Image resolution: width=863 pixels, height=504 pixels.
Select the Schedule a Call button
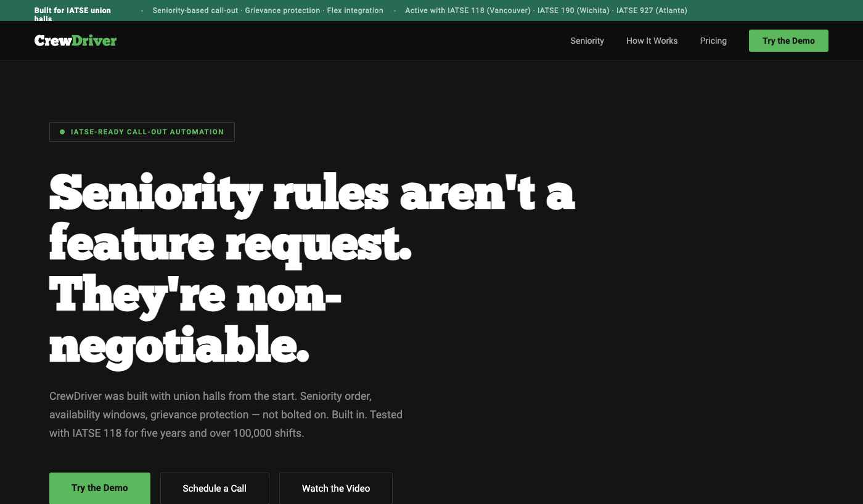215,488
